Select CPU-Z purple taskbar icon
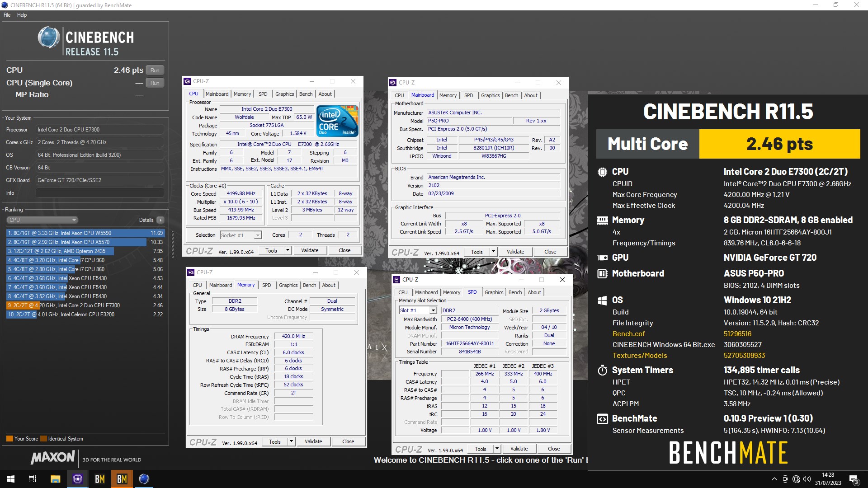This screenshot has height=488, width=868. click(78, 479)
